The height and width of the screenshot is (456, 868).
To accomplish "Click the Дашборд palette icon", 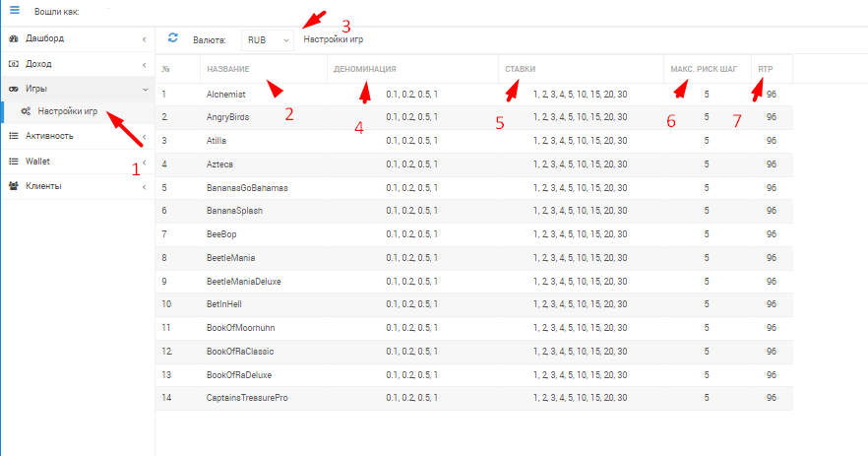I will [x=14, y=38].
